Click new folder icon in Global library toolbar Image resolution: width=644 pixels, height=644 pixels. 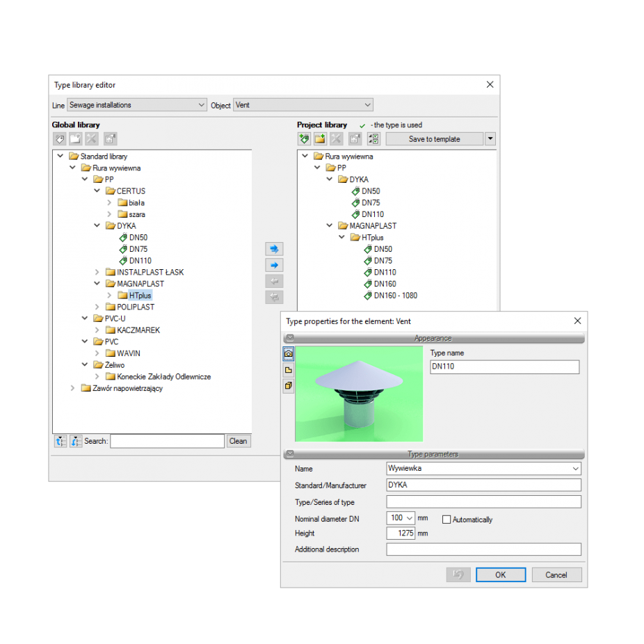pos(75,139)
